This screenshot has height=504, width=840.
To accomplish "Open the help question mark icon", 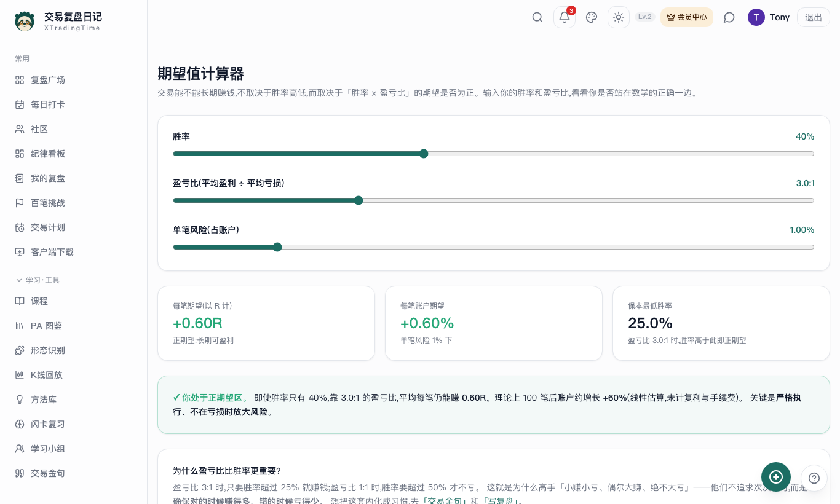I will pyautogui.click(x=814, y=478).
